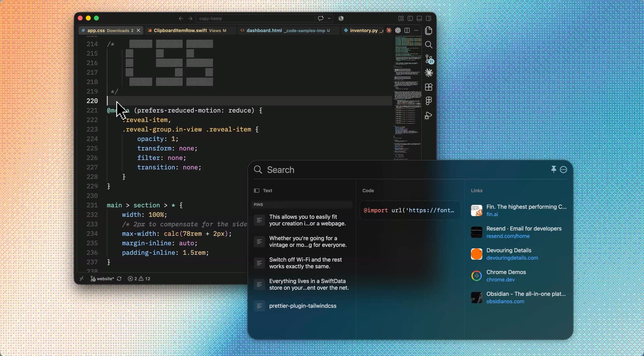
Task: Click the PINS section header
Action: (x=302, y=204)
